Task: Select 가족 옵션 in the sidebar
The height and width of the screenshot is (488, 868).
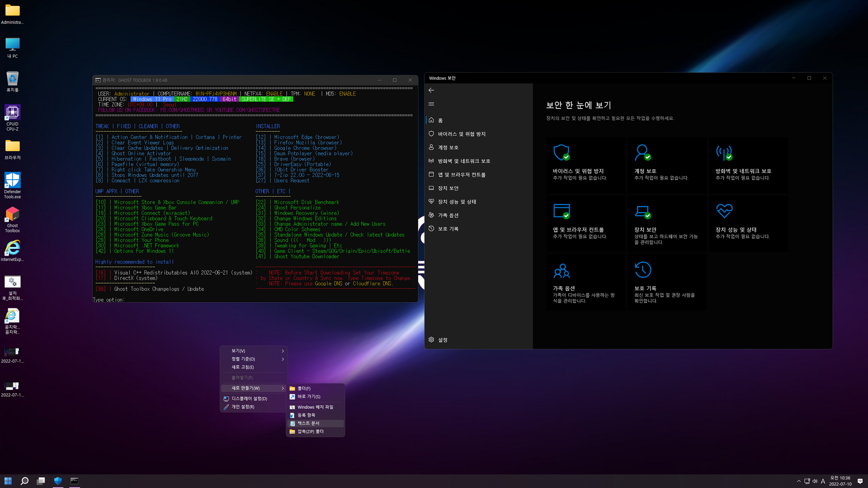Action: [479, 215]
